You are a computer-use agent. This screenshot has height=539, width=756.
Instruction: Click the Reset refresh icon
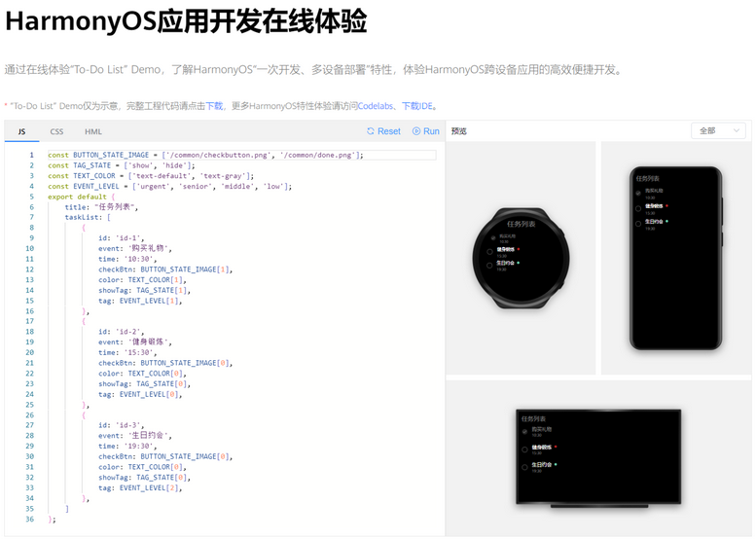(x=371, y=131)
